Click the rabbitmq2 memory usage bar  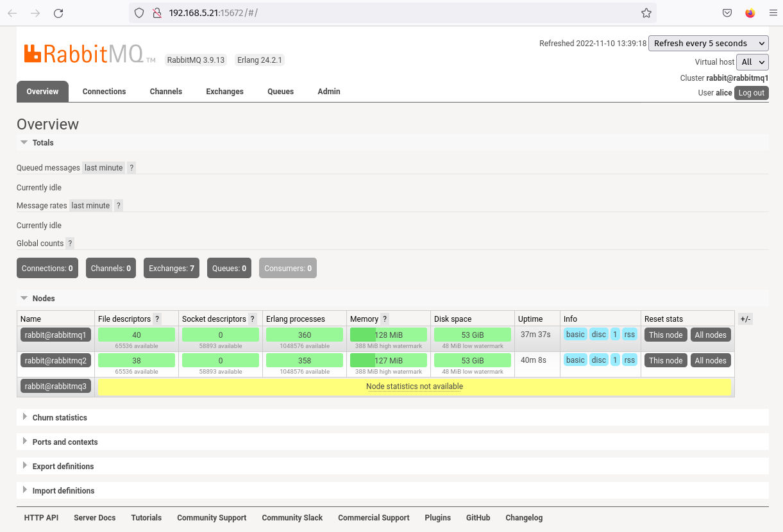(389, 360)
